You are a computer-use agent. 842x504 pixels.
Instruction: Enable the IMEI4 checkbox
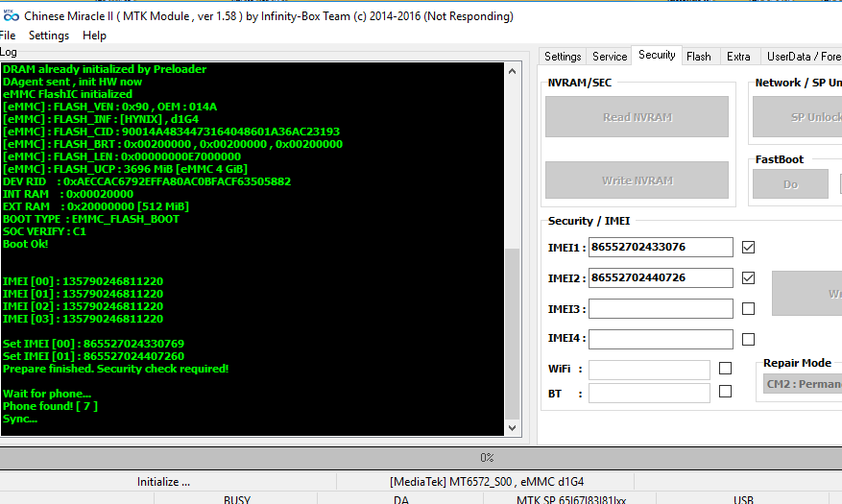[x=748, y=339]
